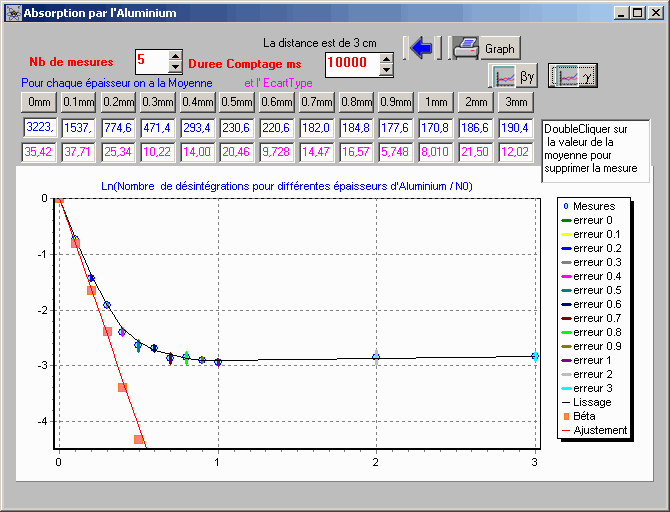
Task: Click the standard deviation field showing 35,42
Action: pos(40,152)
